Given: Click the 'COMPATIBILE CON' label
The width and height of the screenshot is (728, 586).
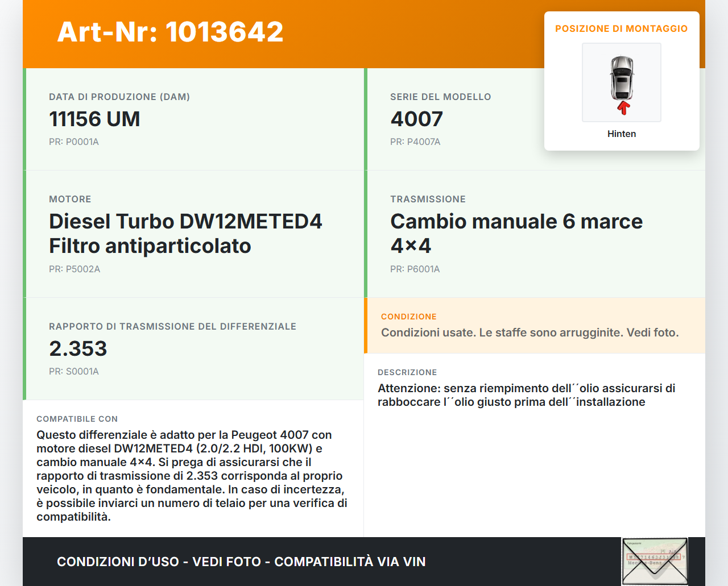Looking at the screenshot, I should tap(77, 419).
